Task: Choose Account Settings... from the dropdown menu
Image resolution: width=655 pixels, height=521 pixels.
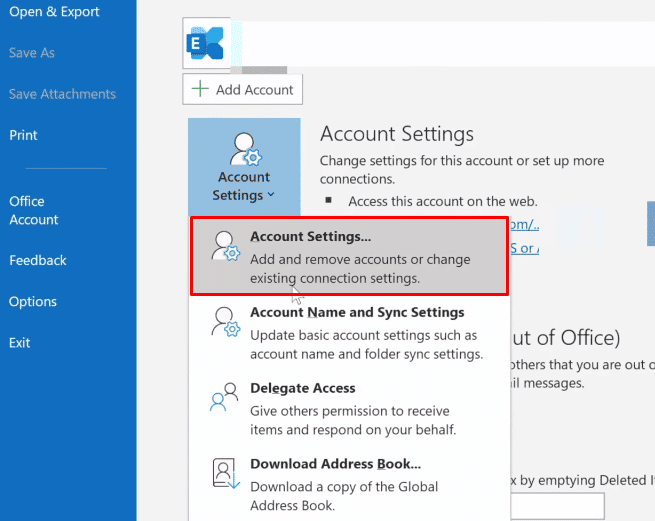Action: point(350,257)
